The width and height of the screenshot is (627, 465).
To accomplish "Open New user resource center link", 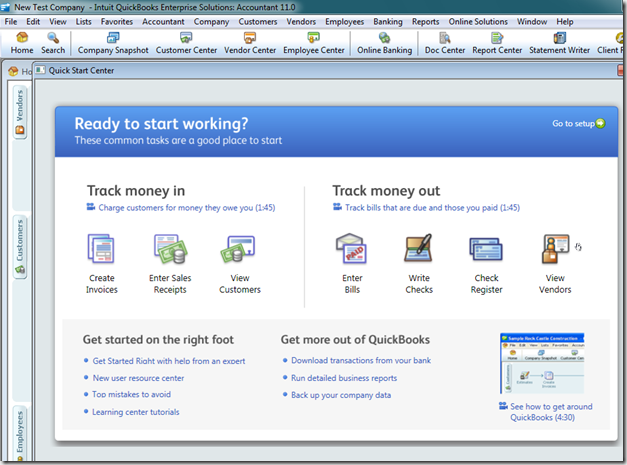I will pyautogui.click(x=138, y=378).
